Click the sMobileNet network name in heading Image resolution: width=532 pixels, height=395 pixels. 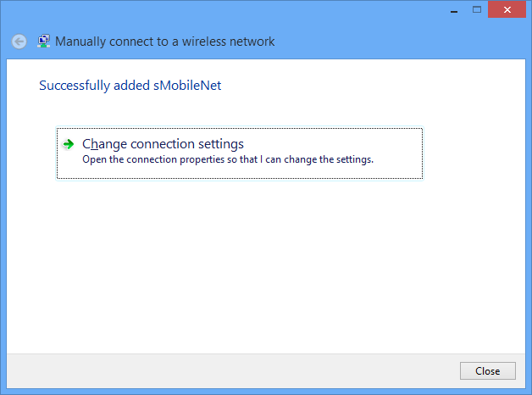(186, 86)
